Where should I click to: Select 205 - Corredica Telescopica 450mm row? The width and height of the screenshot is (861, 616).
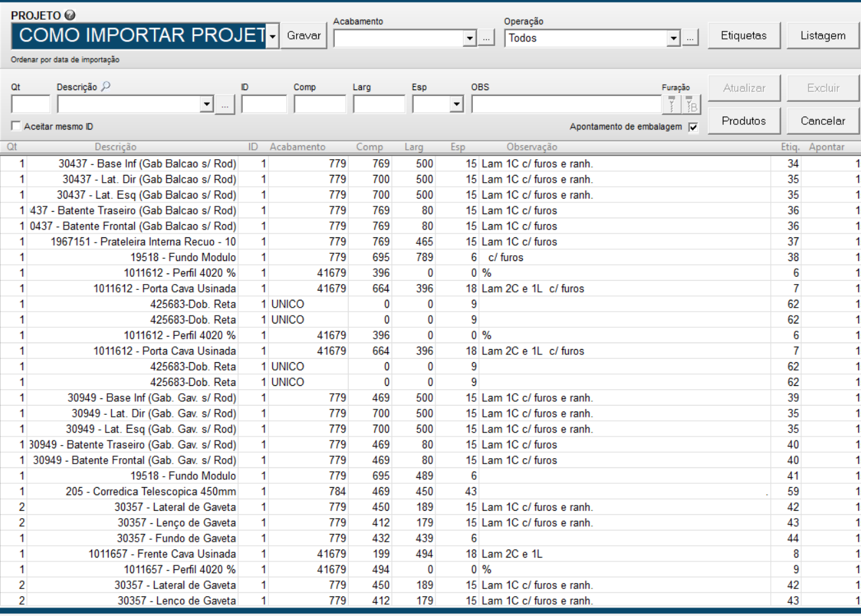[430, 492]
